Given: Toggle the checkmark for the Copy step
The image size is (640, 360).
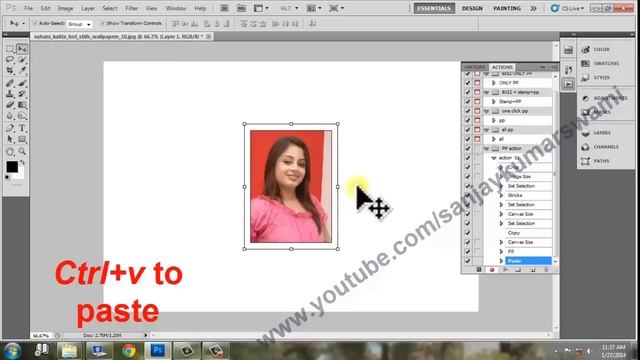Looking at the screenshot, I should (468, 233).
